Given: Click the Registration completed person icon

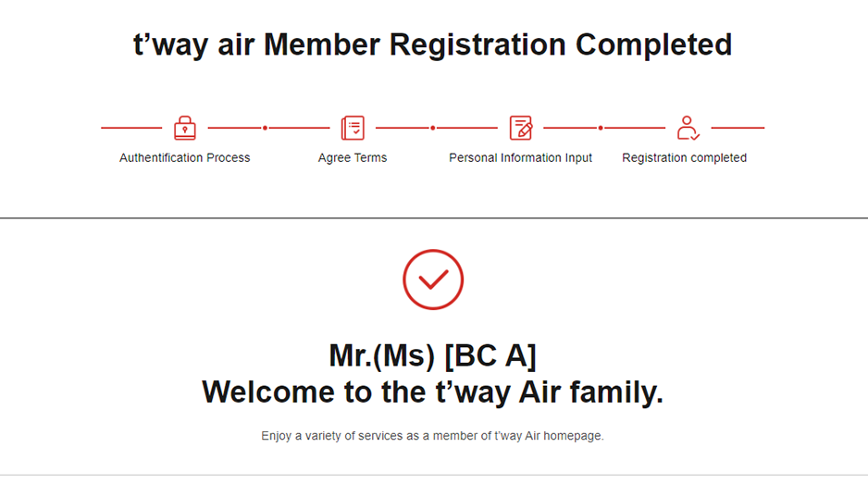Looking at the screenshot, I should coord(688,128).
